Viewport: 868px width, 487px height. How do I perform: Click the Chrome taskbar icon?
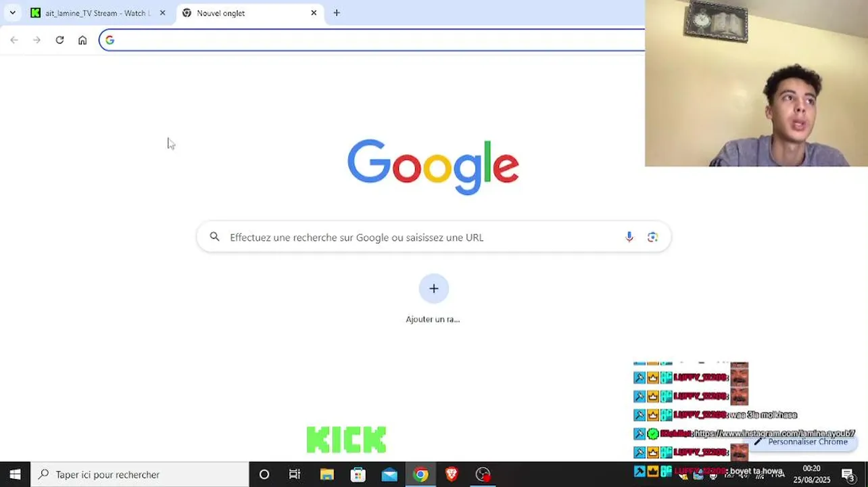pos(420,474)
